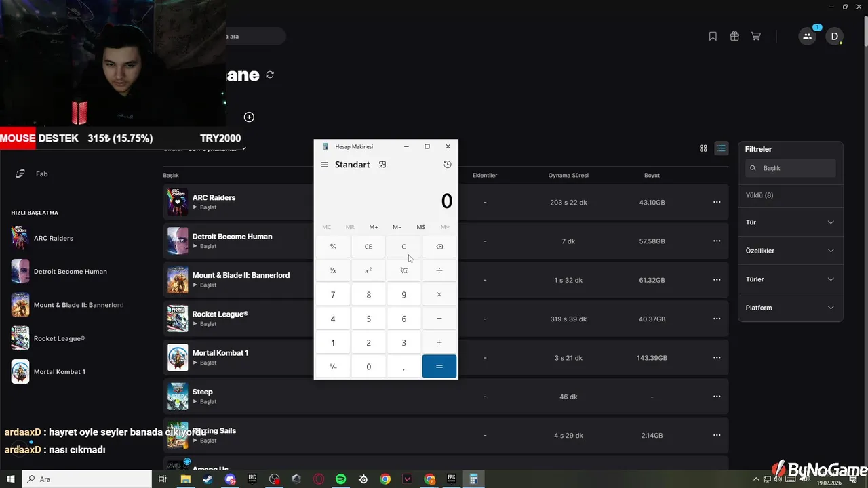Open options menu for Rocket League row

pyautogui.click(x=717, y=319)
